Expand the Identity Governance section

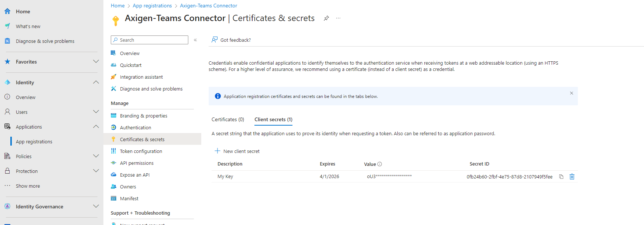(x=96, y=207)
